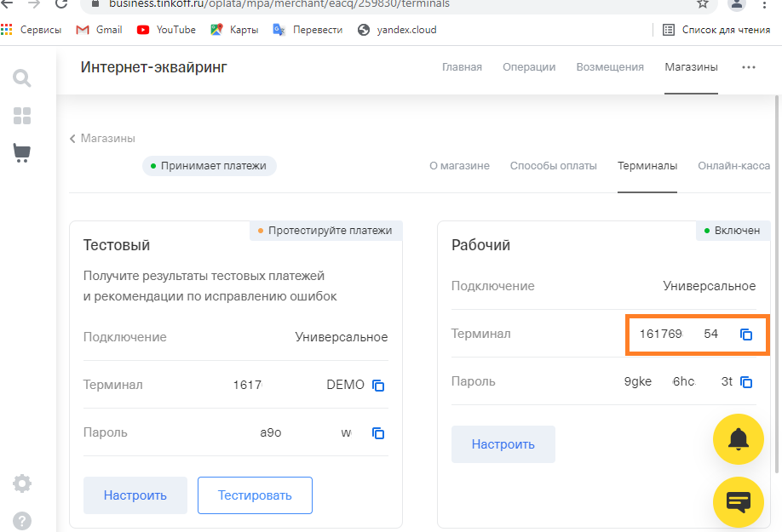Image resolution: width=782 pixels, height=532 pixels.
Task: Reload the page in browser
Action: pyautogui.click(x=61, y=4)
